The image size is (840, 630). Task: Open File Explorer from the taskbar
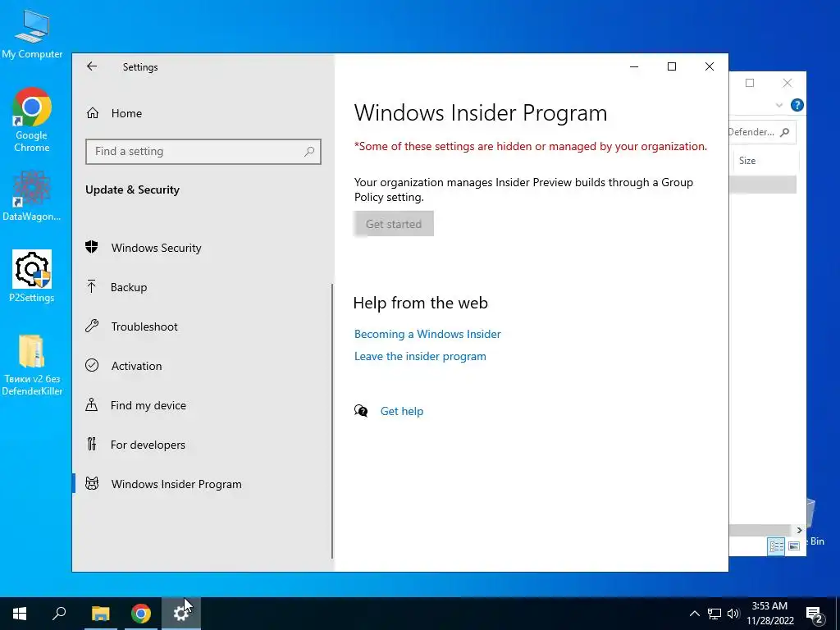(100, 614)
